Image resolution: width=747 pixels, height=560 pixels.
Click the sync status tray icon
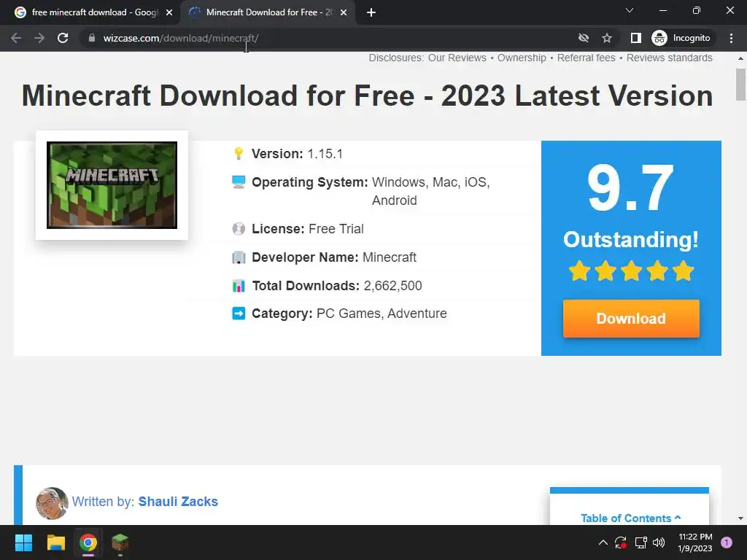pos(620,542)
